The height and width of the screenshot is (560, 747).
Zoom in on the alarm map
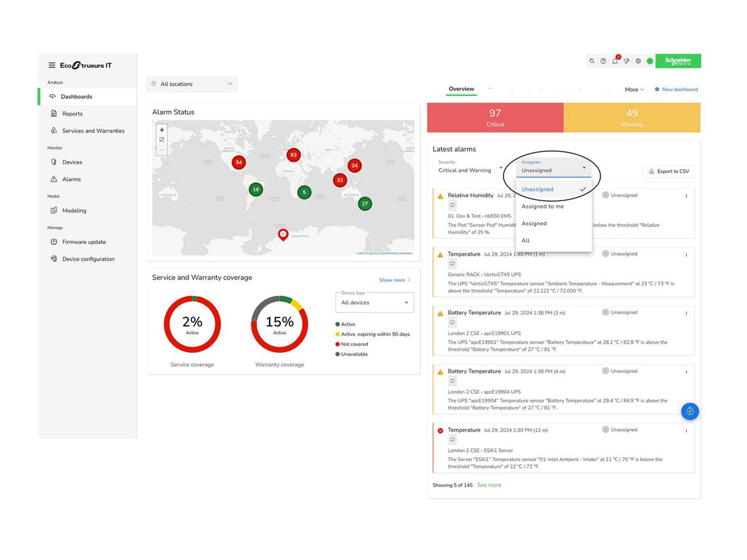click(x=162, y=130)
